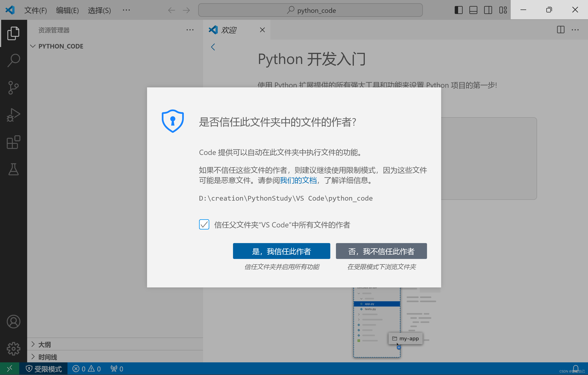Open the Search view in activity bar
The height and width of the screenshot is (375, 588).
[13, 60]
